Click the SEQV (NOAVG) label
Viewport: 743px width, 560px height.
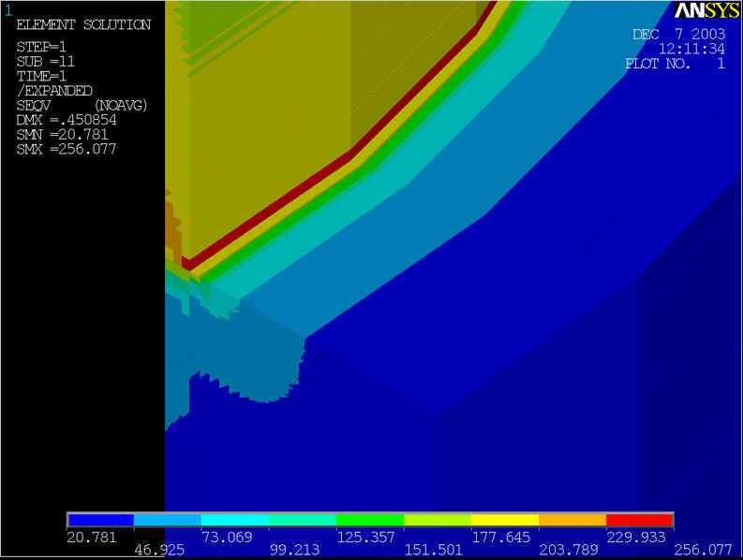(x=83, y=105)
